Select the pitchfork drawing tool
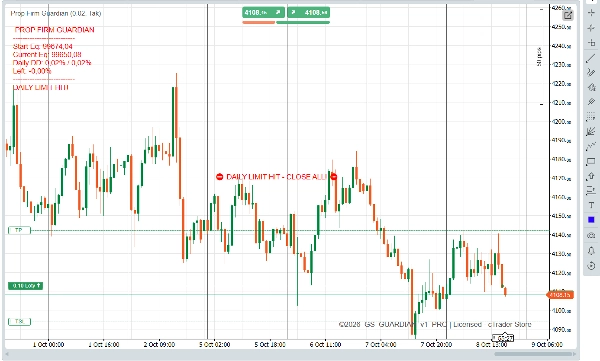Viewport: 600px width, 361px height. tap(591, 87)
